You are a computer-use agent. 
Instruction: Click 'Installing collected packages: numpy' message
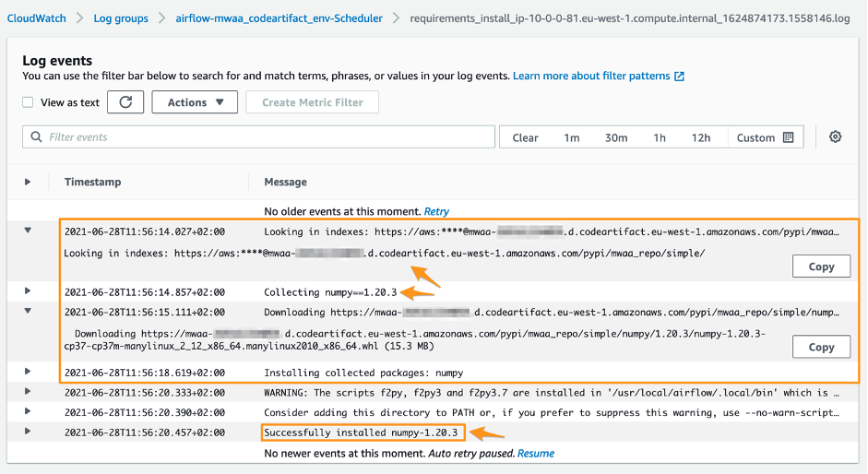(363, 373)
